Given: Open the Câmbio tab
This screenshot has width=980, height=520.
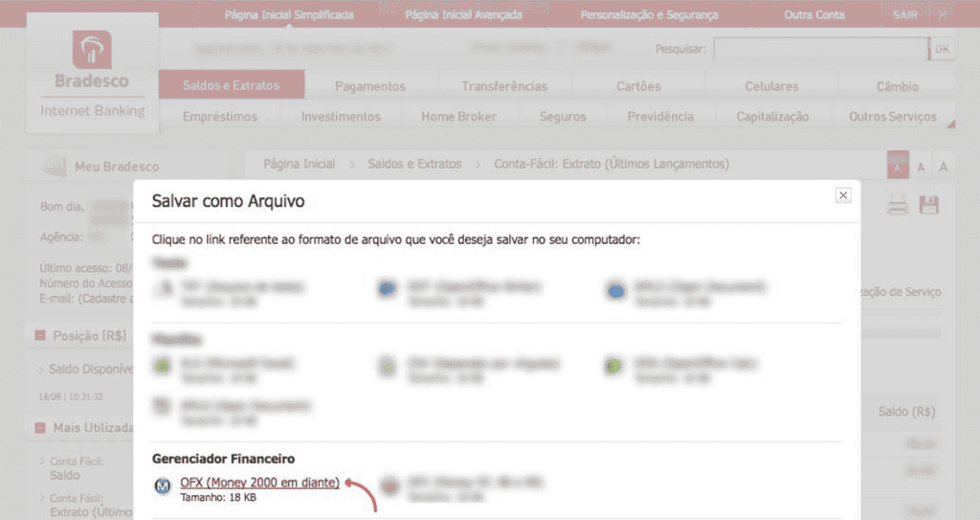Looking at the screenshot, I should click(x=897, y=86).
